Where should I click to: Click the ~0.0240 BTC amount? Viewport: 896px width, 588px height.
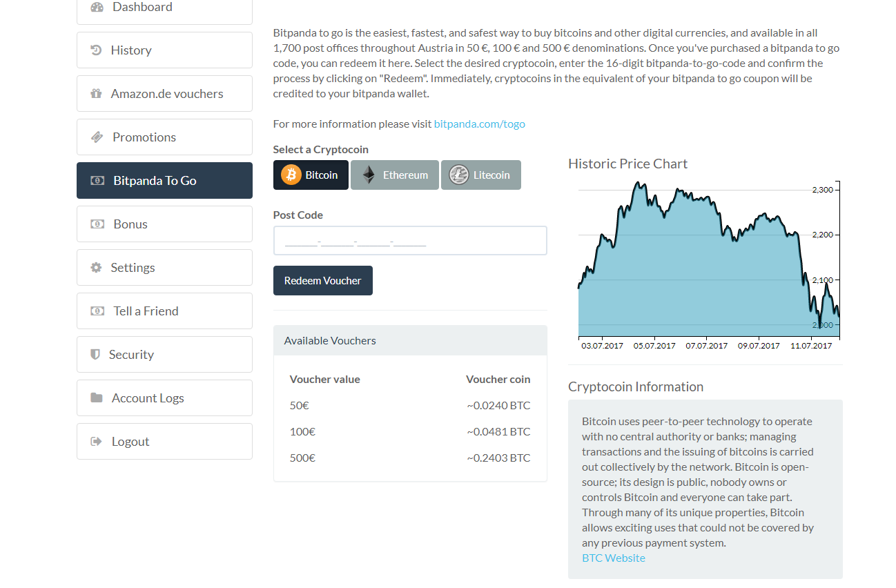click(x=498, y=406)
